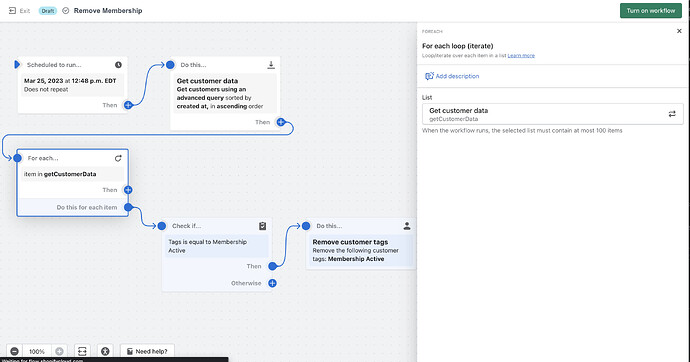The image size is (690, 362).
Task: Click the 100% zoom level
Action: [x=37, y=351]
